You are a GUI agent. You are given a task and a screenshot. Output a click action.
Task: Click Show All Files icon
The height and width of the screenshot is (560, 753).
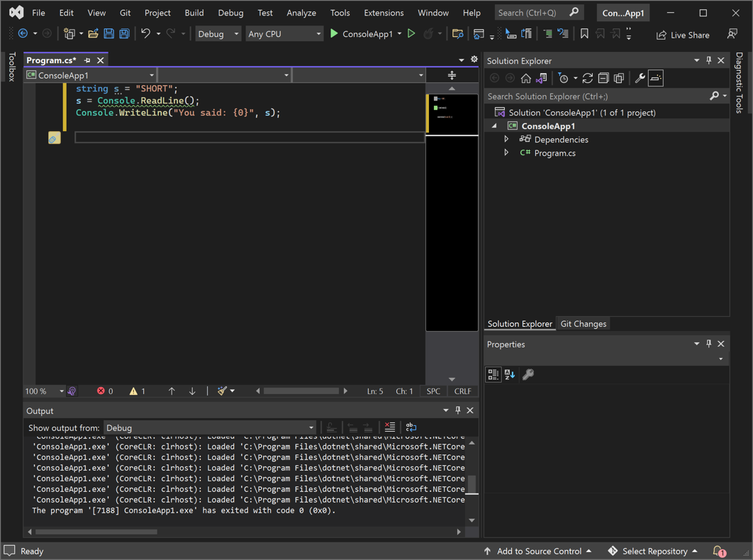pos(618,78)
